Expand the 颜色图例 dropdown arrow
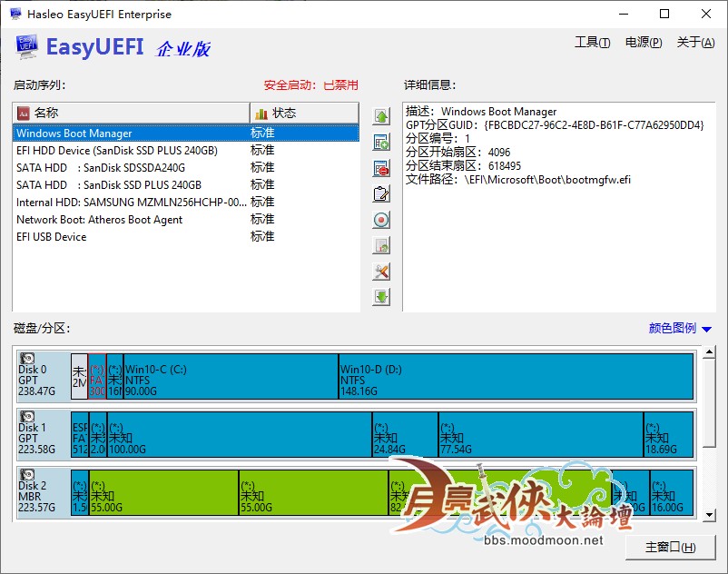 point(706,330)
